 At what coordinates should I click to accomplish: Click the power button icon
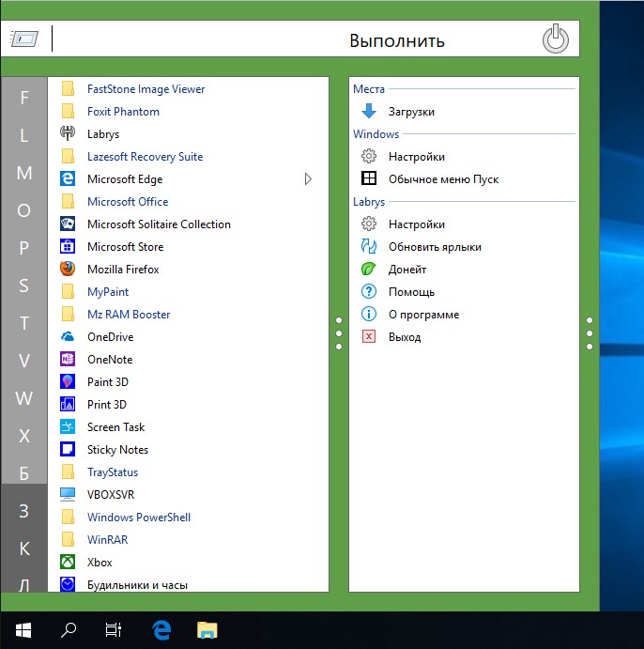(x=555, y=39)
